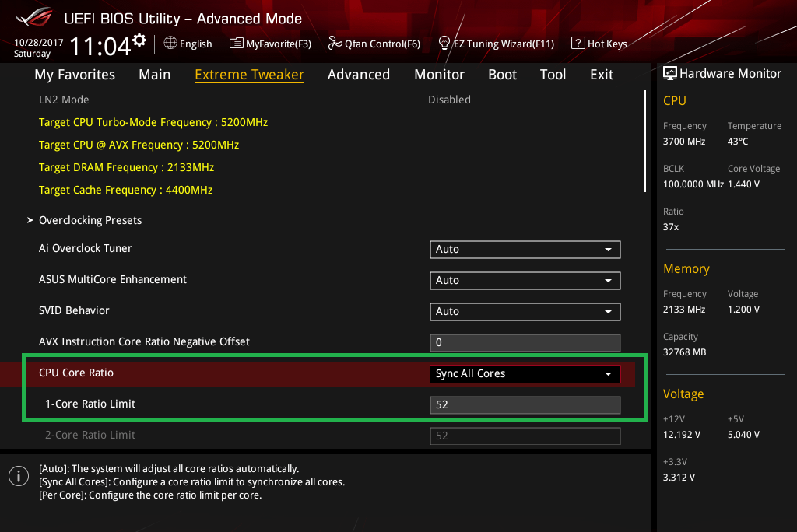Switch to My Favorites tab
Screen dimensions: 797x532
point(75,75)
